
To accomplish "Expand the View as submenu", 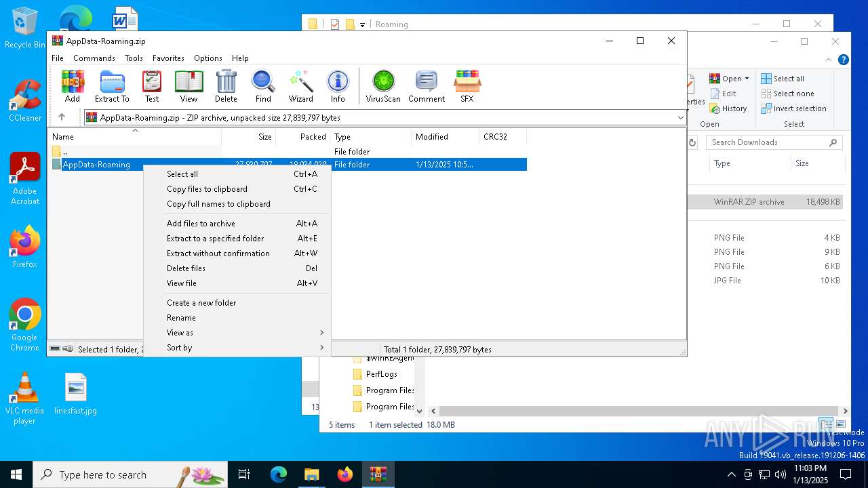I will (321, 333).
